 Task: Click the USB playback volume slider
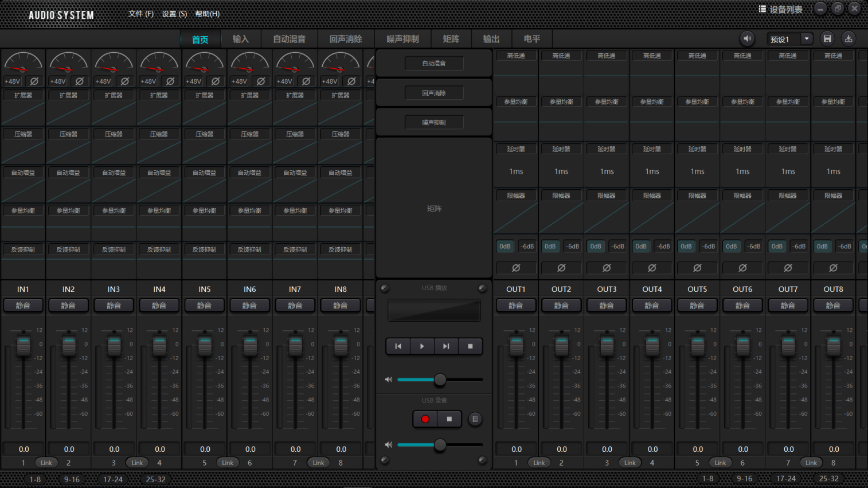[x=440, y=380]
